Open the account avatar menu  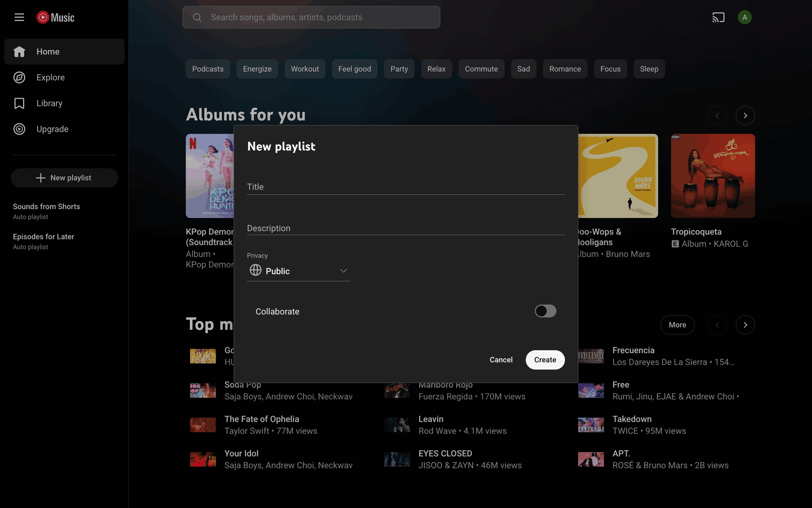(744, 17)
